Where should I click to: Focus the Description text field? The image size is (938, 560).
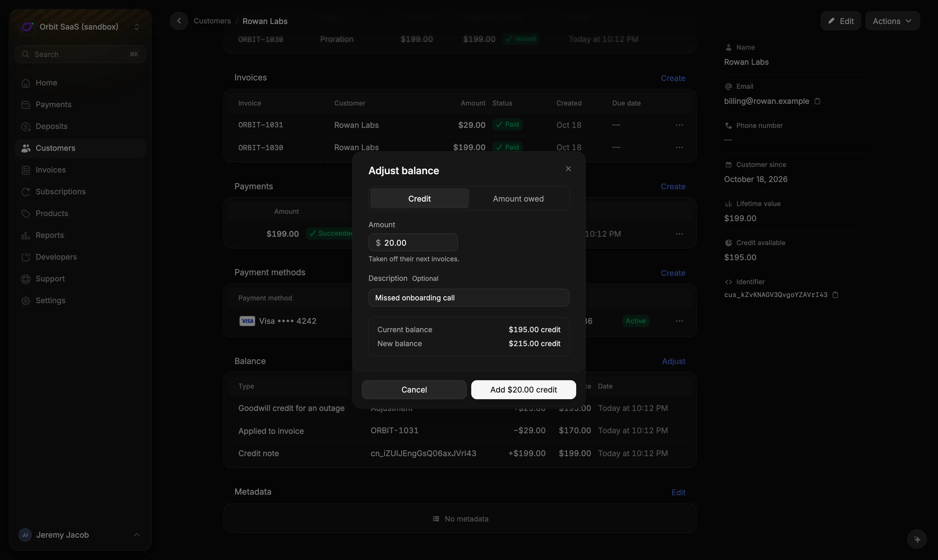pyautogui.click(x=469, y=298)
